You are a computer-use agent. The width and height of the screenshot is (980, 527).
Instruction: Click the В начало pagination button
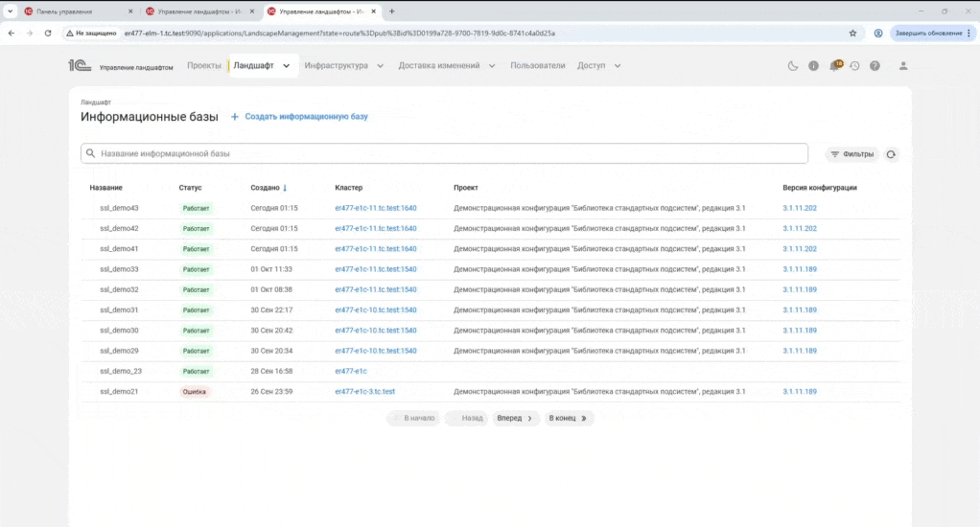click(414, 419)
